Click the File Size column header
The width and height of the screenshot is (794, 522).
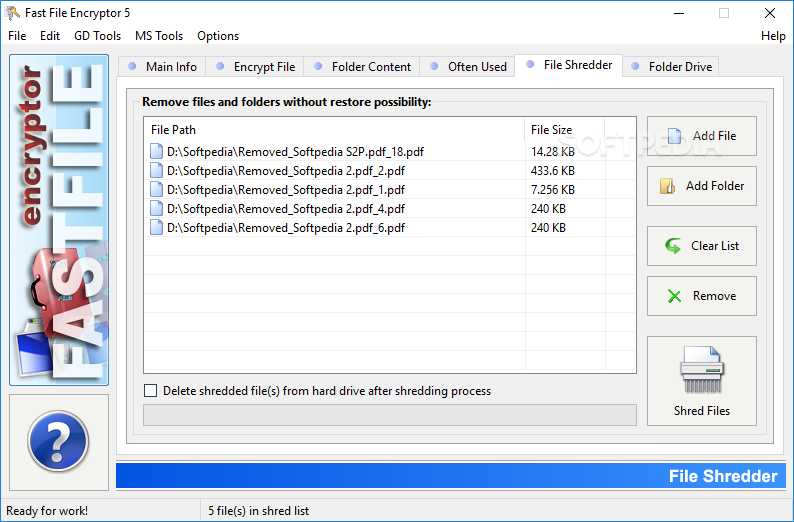coord(565,130)
